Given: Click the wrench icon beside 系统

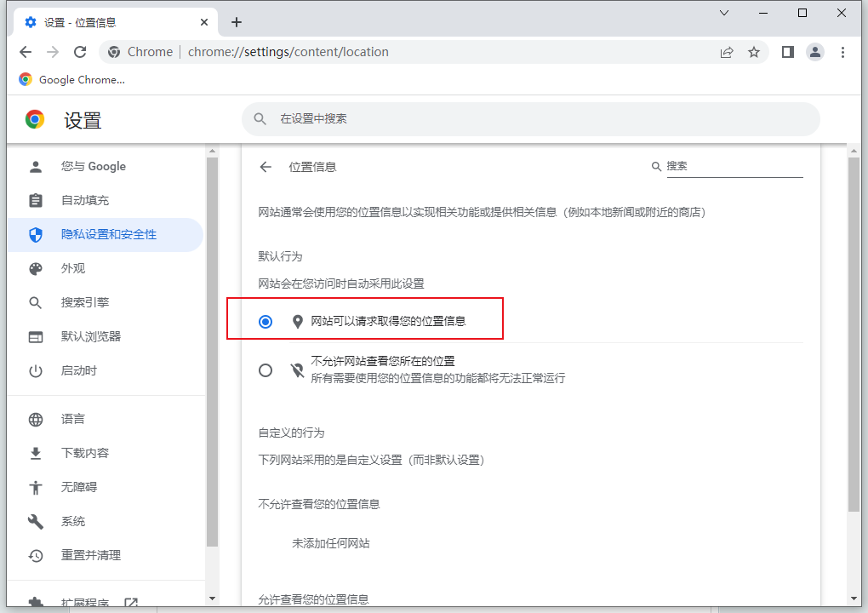Looking at the screenshot, I should (x=36, y=522).
